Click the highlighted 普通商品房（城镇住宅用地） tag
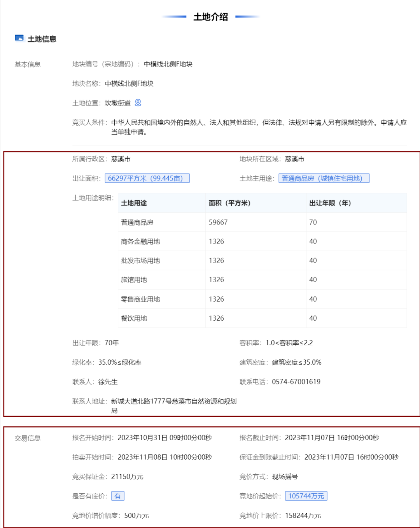420x528 pixels. [x=324, y=178]
